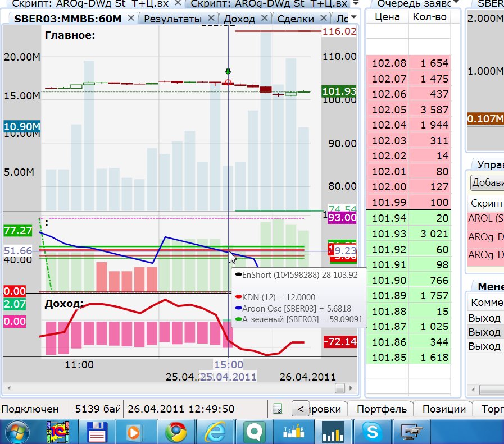Image resolution: width=504 pixels, height=444 pixels.
Task: Open Skype from the taskbar
Action: 372,432
